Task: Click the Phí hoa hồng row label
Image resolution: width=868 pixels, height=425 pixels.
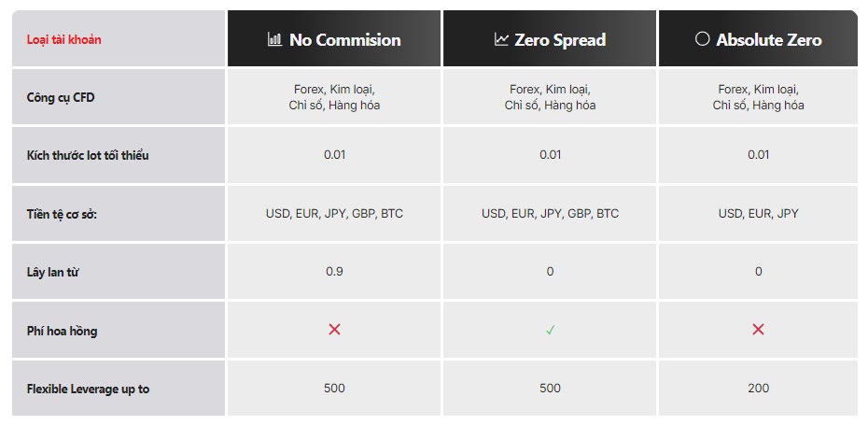Action: point(62,331)
